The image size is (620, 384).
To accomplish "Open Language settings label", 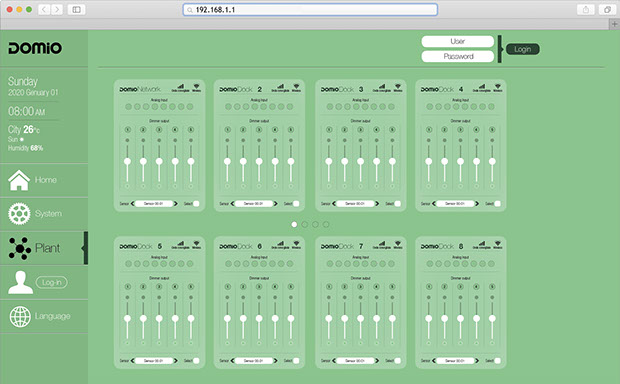I will click(x=53, y=316).
